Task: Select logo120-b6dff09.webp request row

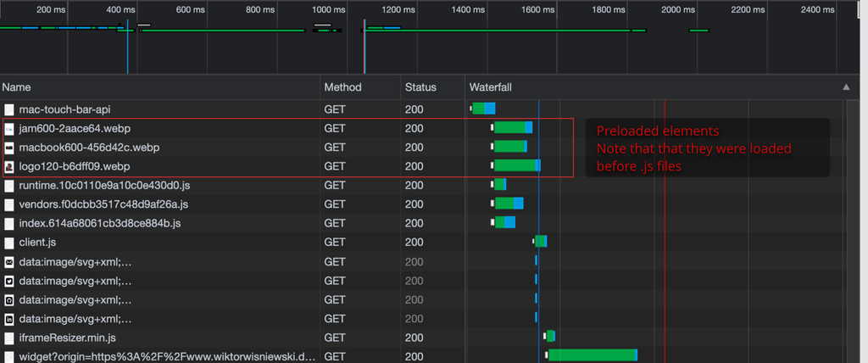Action: (x=232, y=166)
